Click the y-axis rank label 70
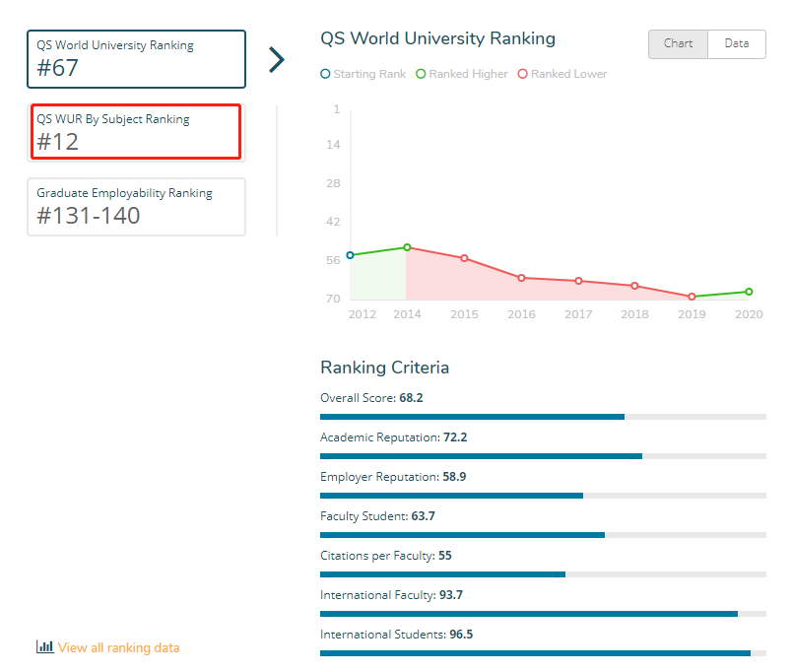This screenshot has width=791, height=672. pos(333,299)
